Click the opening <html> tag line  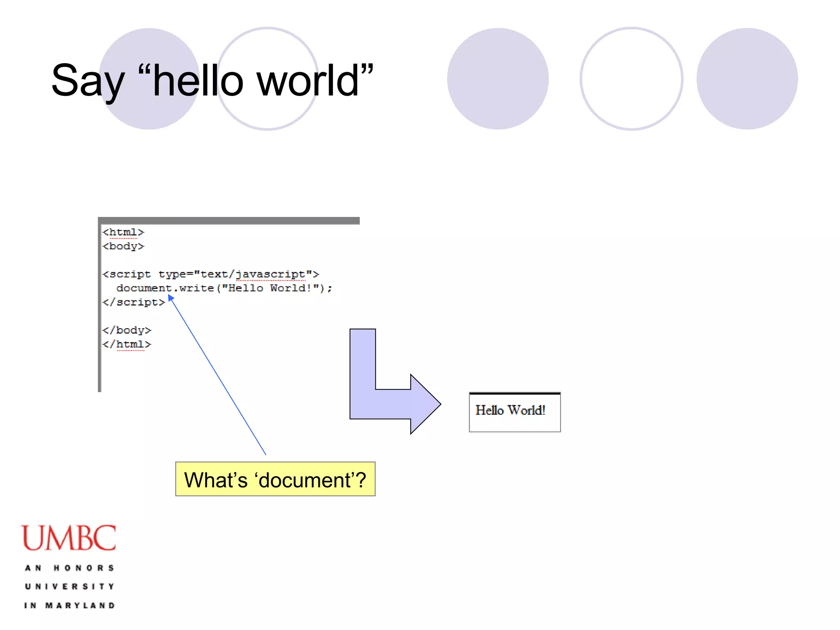click(x=123, y=232)
